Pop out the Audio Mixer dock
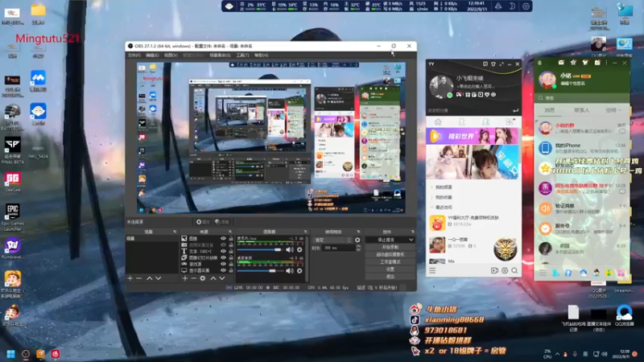The image size is (644, 362). [305, 232]
